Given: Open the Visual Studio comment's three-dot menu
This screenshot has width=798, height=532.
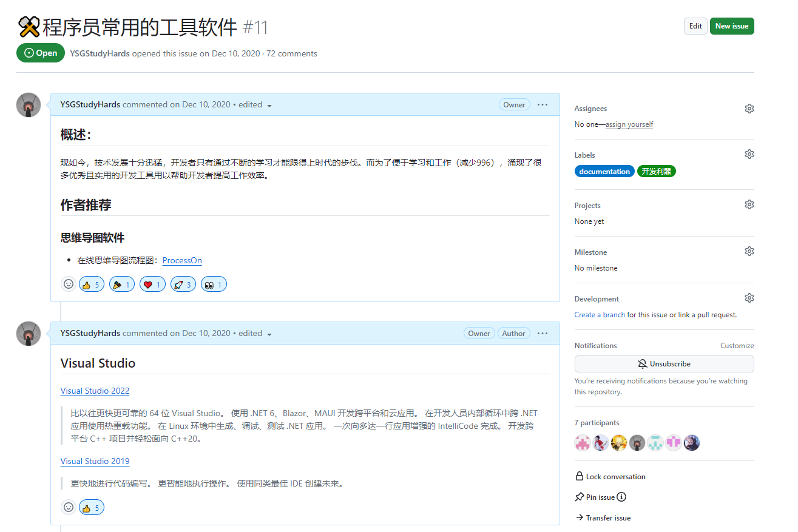Looking at the screenshot, I should (543, 334).
